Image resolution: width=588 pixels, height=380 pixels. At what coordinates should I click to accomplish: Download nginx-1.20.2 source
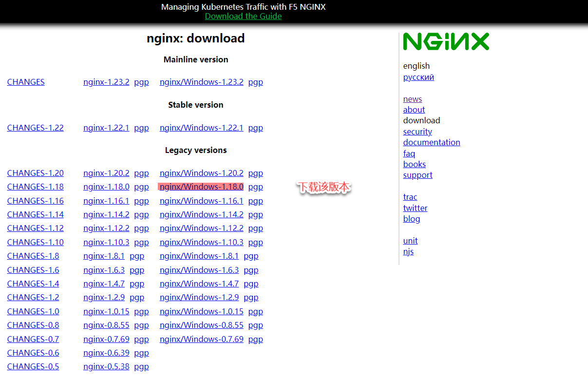106,173
